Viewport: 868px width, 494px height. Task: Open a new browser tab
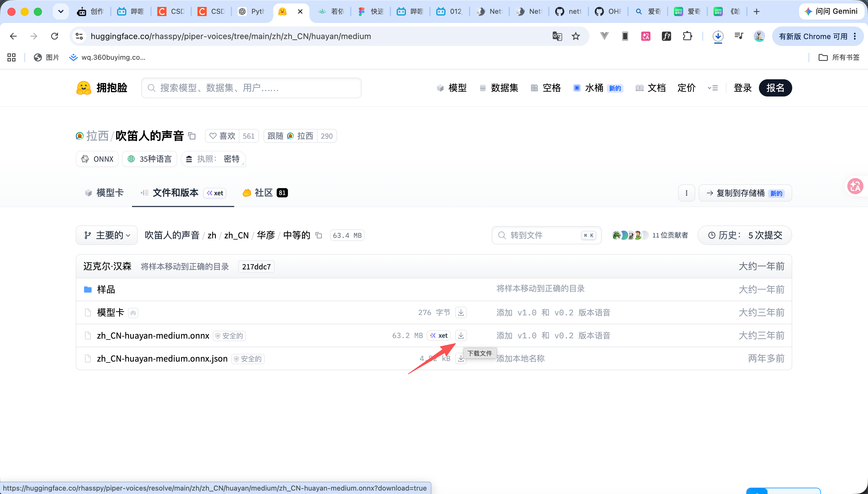click(x=756, y=11)
